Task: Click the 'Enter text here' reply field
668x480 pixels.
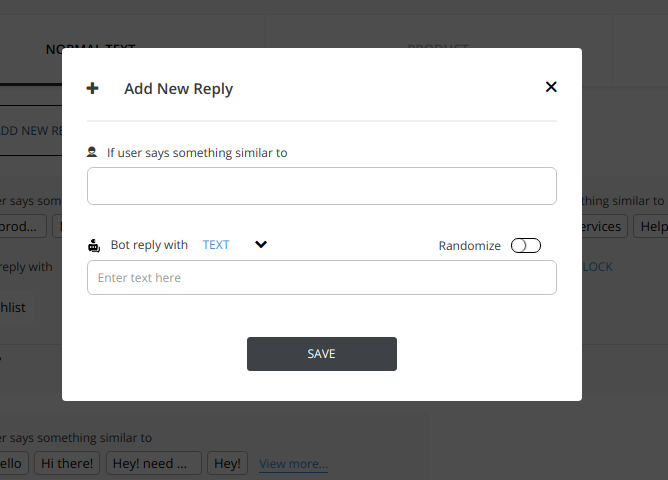Action: (322, 277)
